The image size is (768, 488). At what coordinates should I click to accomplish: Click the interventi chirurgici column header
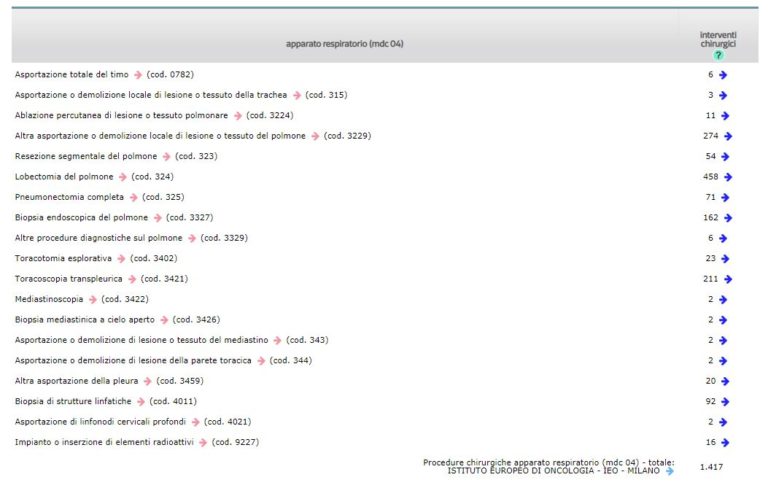[x=718, y=39]
